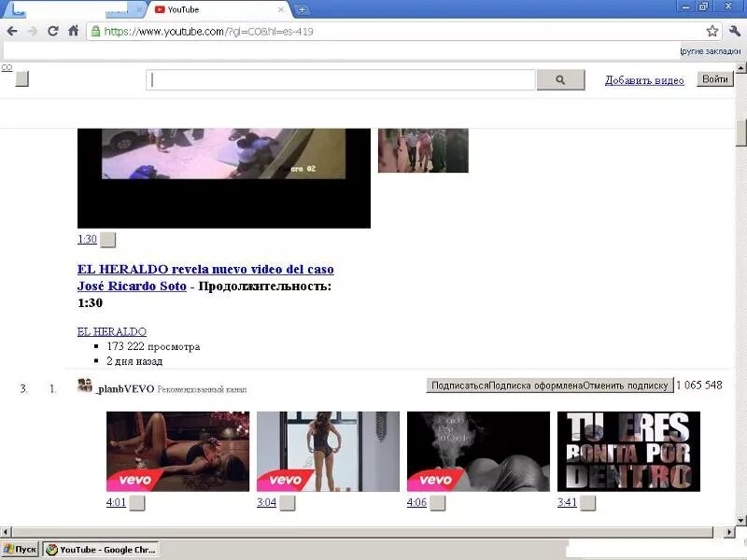Open the smoke vevo thumbnail 4:06
Screen dimensions: 747x560
point(478,452)
